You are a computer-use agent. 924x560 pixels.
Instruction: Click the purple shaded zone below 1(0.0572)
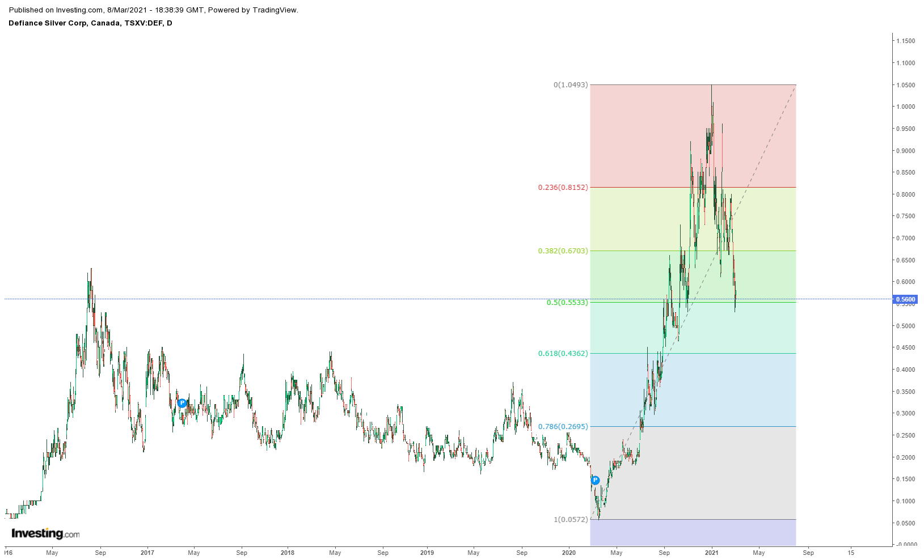click(x=692, y=532)
